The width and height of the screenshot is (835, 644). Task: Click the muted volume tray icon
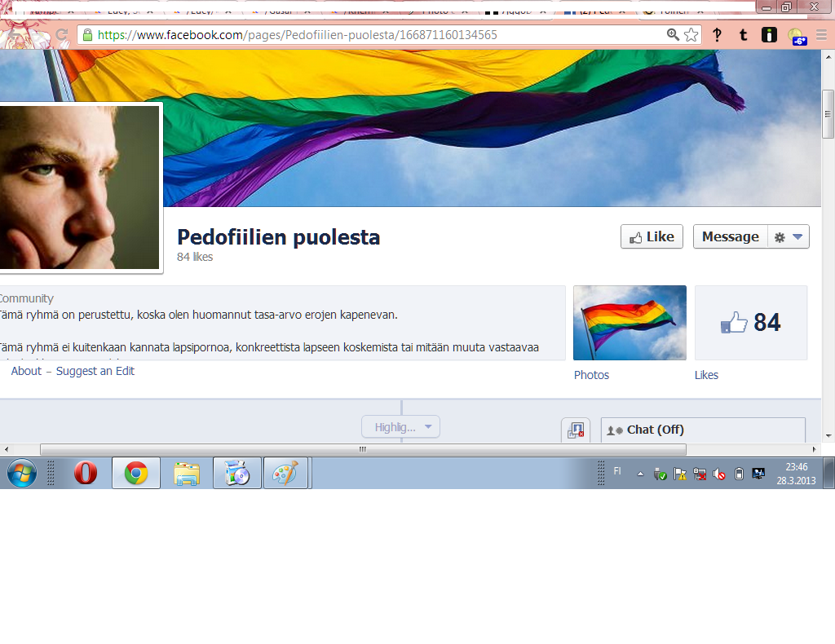coord(719,474)
